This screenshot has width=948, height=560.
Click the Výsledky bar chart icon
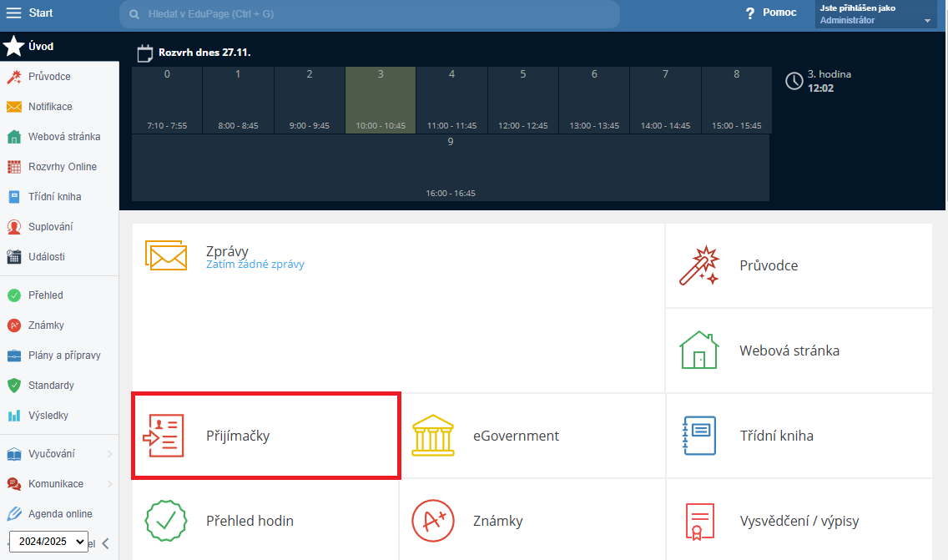click(13, 416)
